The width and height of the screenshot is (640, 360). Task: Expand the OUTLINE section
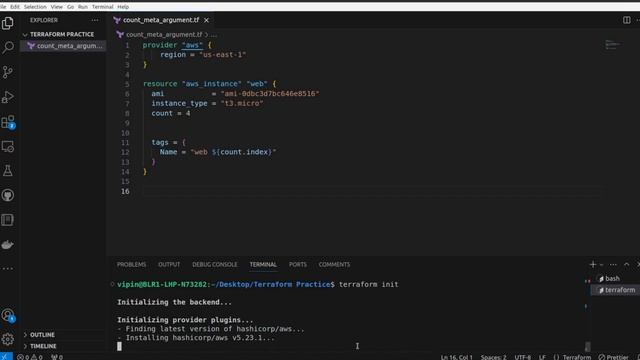[x=42, y=335]
